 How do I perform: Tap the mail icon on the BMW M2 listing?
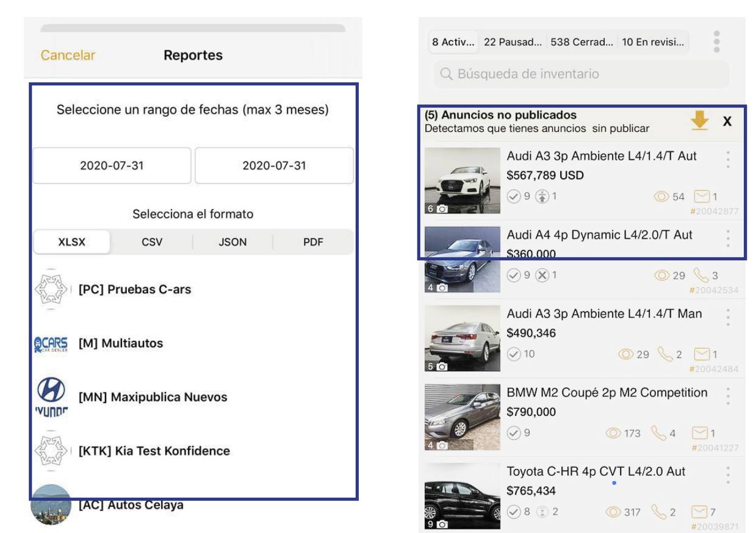coord(700,433)
